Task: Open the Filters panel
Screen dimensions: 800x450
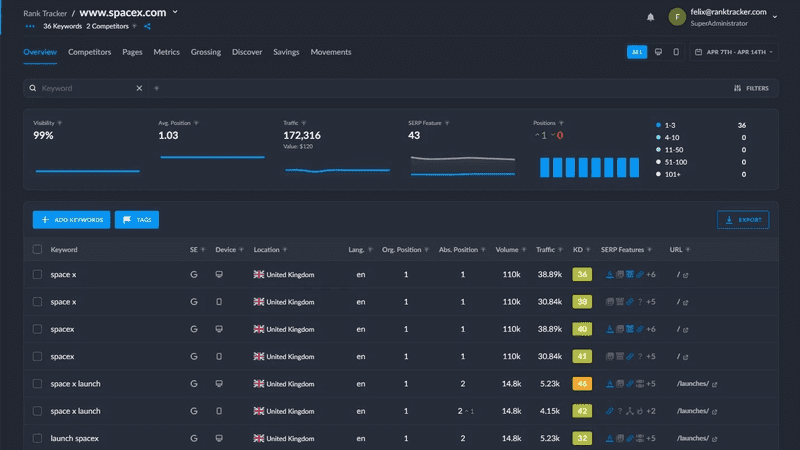Action: click(751, 88)
